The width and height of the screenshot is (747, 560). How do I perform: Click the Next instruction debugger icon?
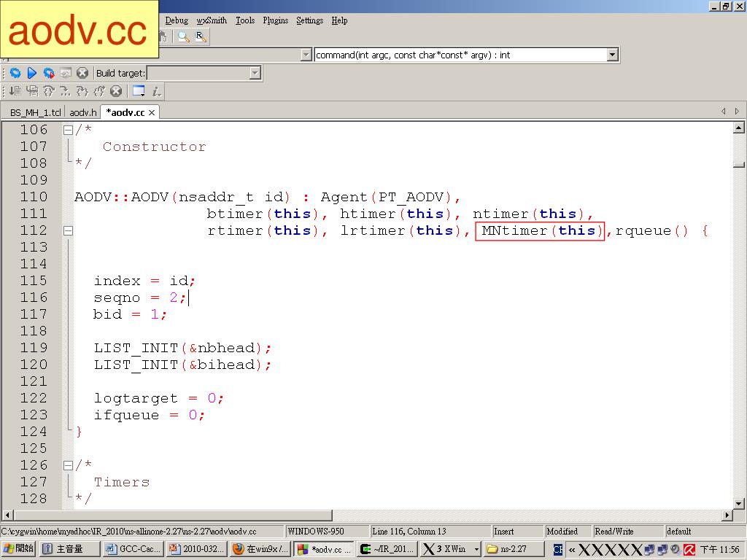click(x=66, y=91)
